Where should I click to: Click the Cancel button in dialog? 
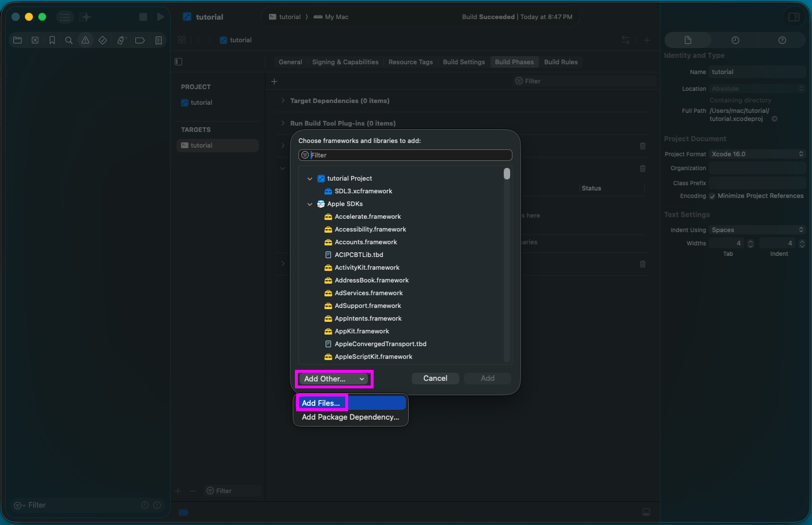[435, 379]
